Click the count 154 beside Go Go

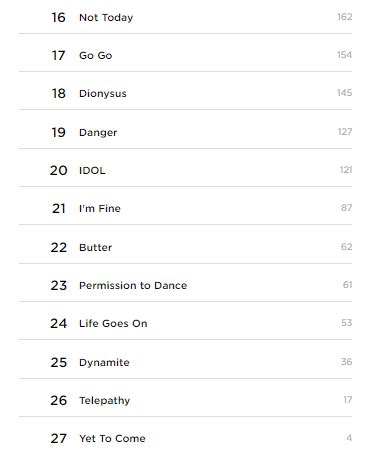click(345, 55)
